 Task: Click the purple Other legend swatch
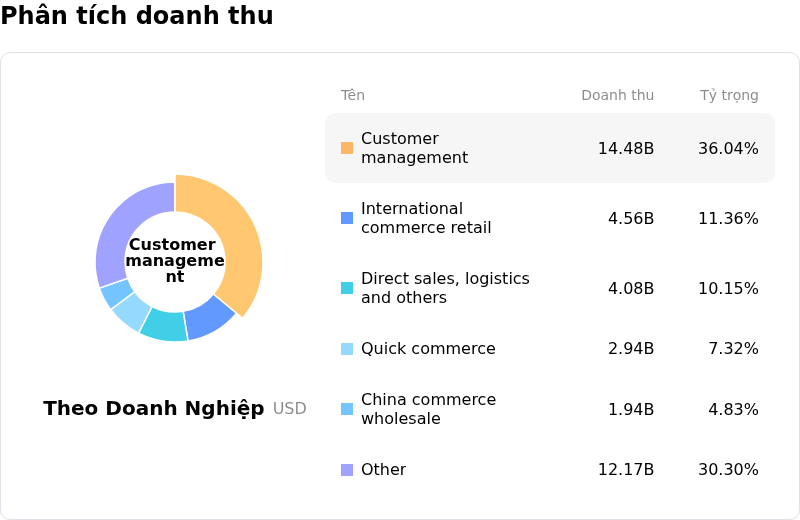click(347, 469)
